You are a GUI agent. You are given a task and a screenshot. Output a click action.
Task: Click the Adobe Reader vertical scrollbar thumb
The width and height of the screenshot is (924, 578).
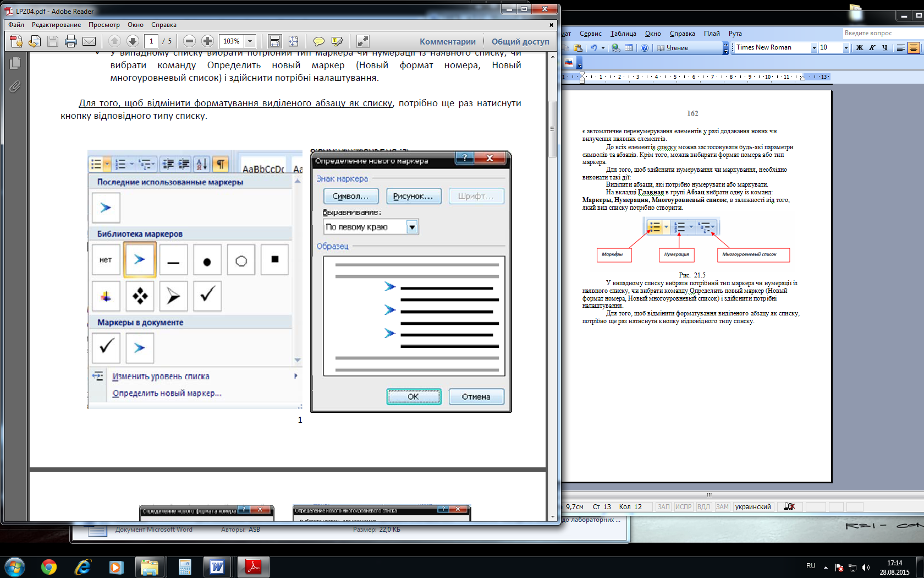[552, 129]
